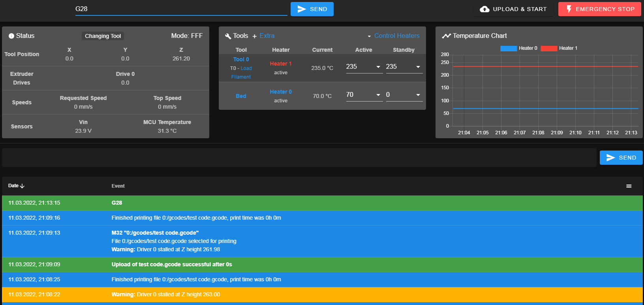Click the lightning bolt emergency icon
This screenshot has width=644, height=305.
[569, 9]
